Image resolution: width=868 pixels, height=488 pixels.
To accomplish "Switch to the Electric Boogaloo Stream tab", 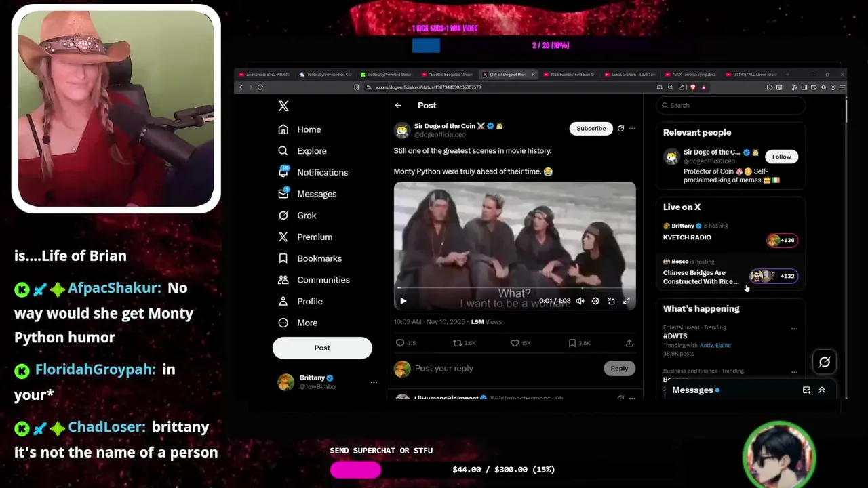I will coord(448,75).
